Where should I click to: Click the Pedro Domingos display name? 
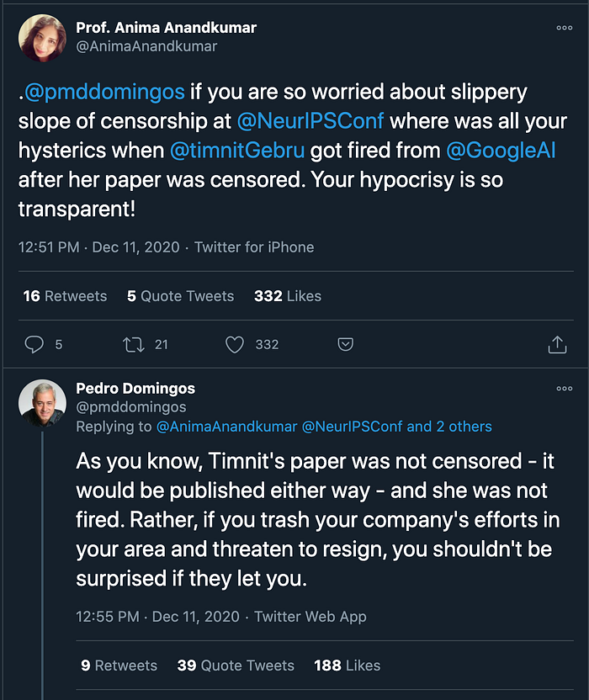[135, 389]
